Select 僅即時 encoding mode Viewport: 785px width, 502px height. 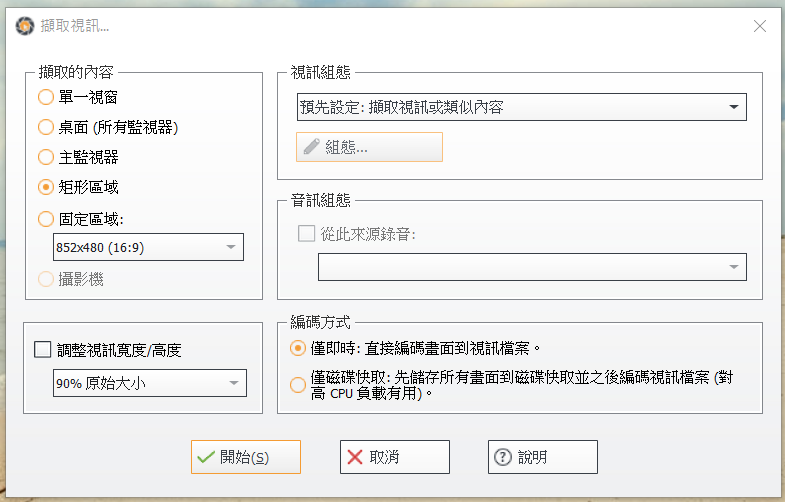pos(297,348)
